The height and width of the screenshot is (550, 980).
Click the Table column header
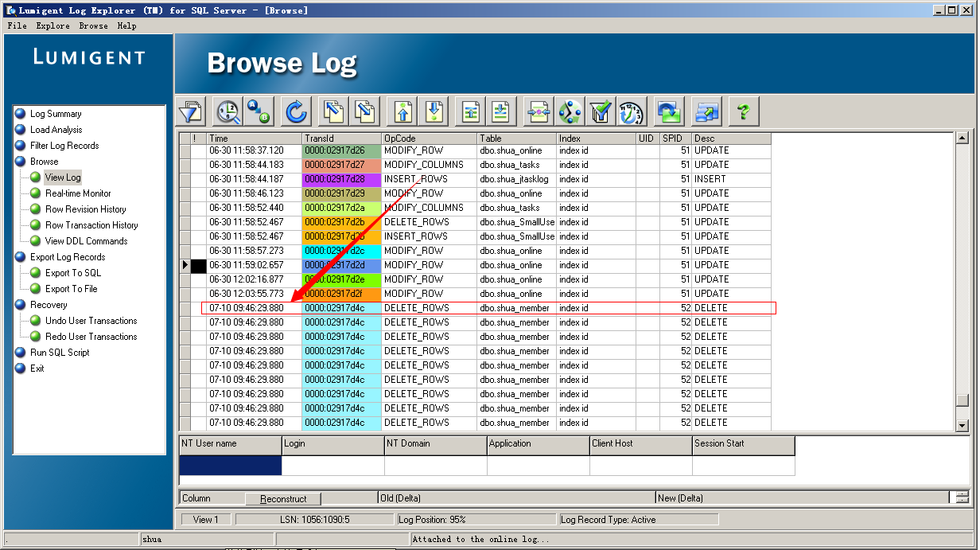tap(517, 138)
